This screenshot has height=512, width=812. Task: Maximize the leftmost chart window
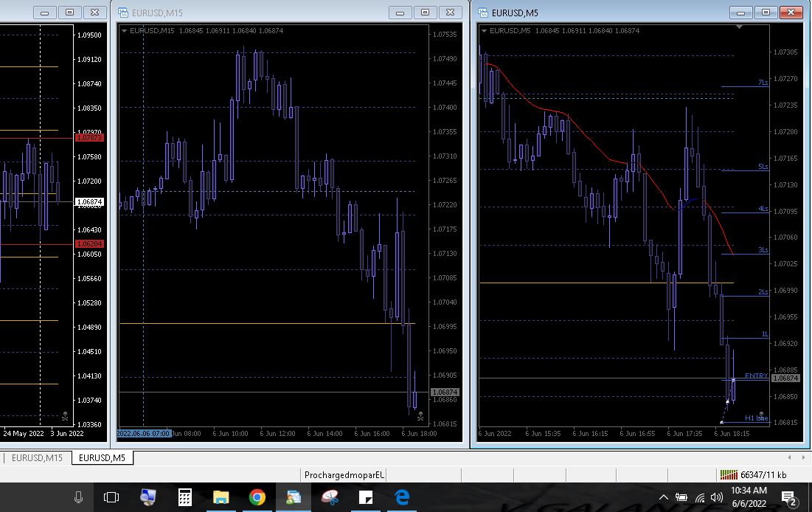(70, 13)
